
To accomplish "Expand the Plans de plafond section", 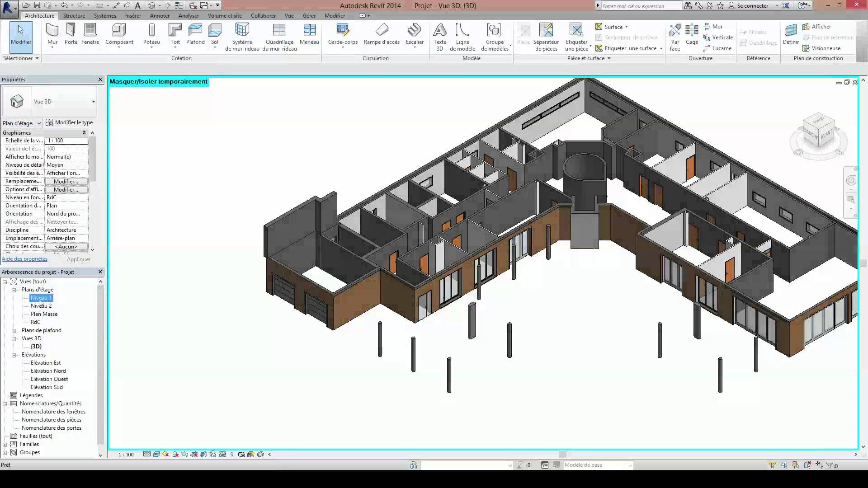I will [x=14, y=330].
